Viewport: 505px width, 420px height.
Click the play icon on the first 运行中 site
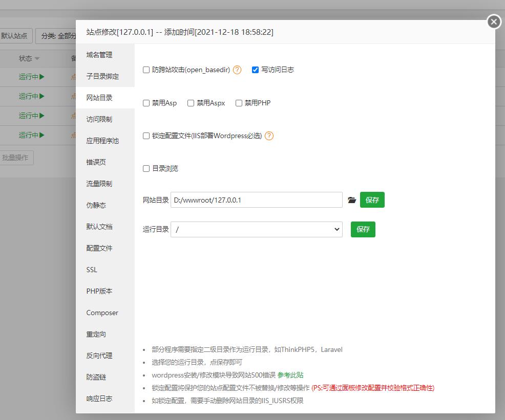(x=40, y=77)
